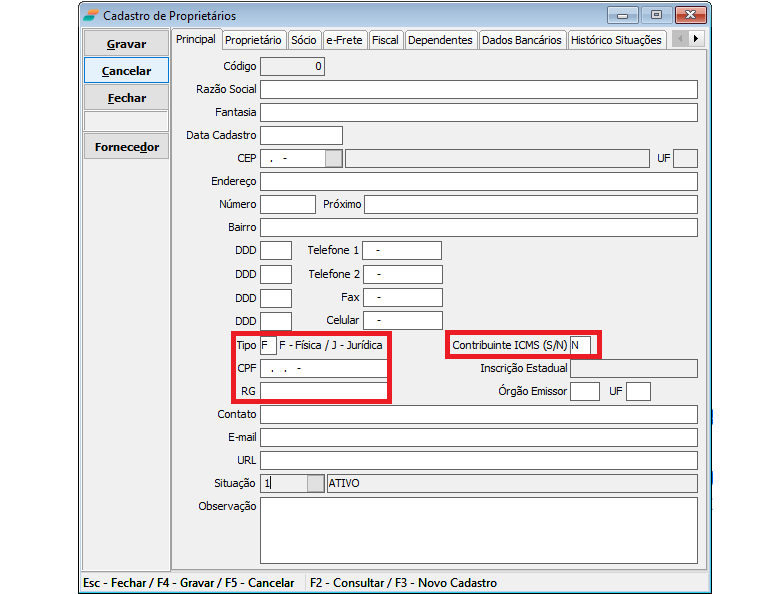Viewport: 775px width, 594px height.
Task: Open the Fornecedor button
Action: 126,147
